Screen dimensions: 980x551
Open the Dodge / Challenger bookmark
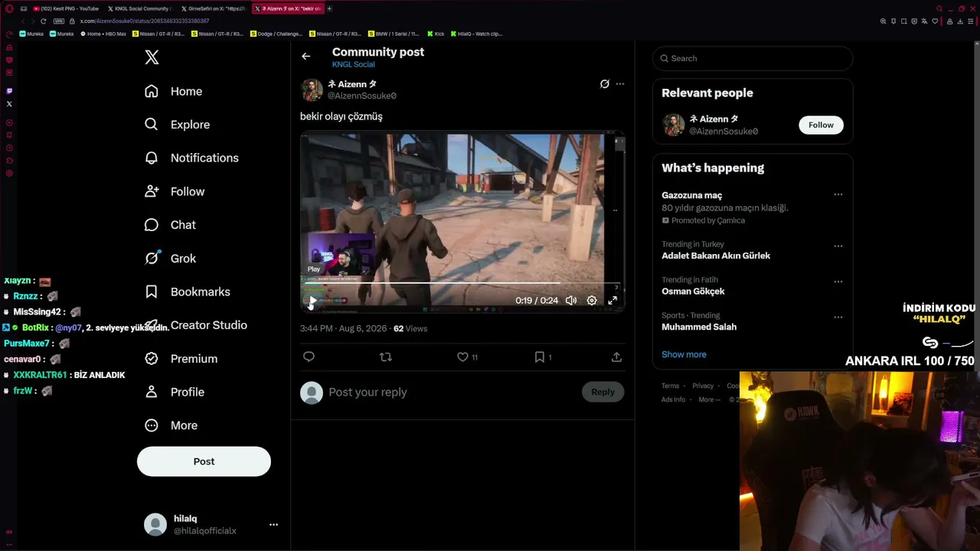[x=276, y=34]
